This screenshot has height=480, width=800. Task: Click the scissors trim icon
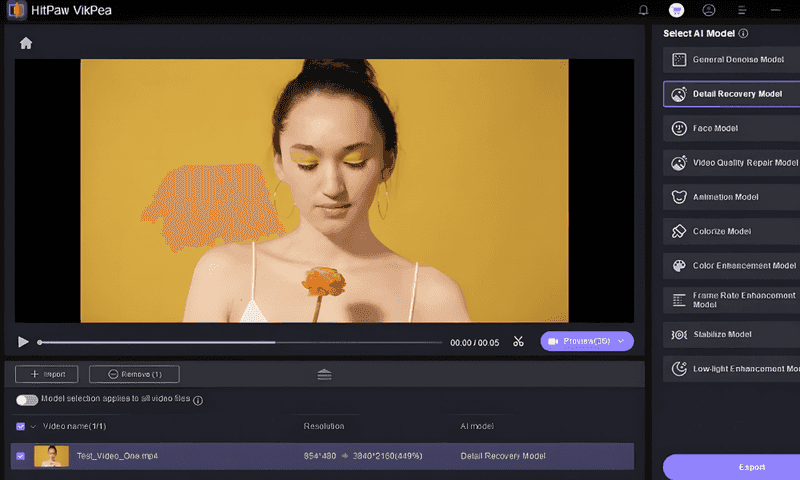(518, 341)
